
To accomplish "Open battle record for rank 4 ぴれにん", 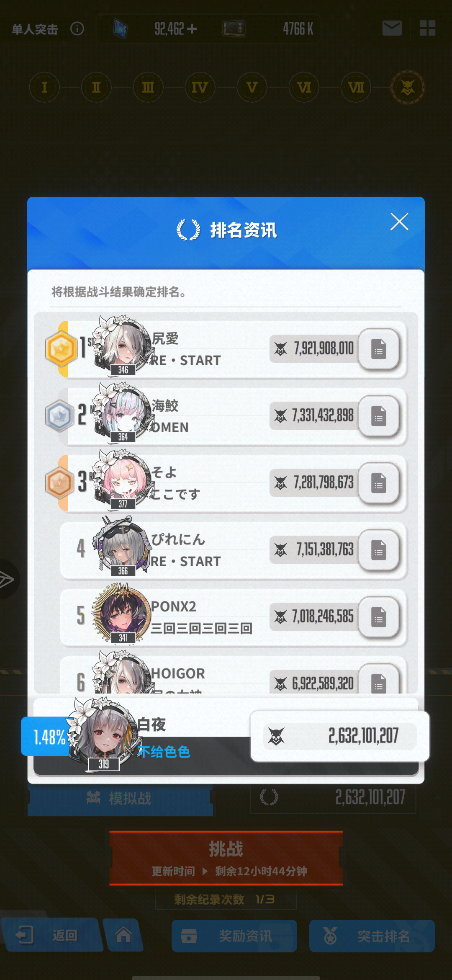I will (x=379, y=550).
